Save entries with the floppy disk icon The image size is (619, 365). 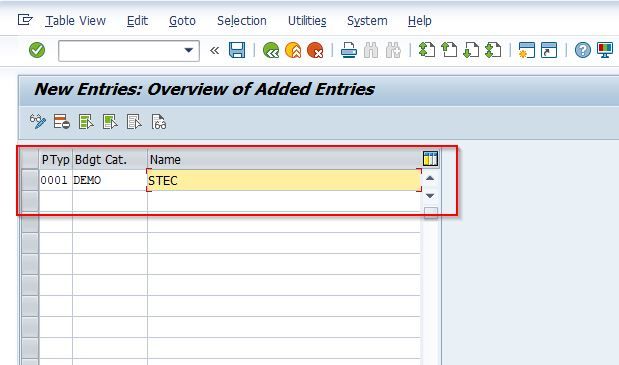(237, 51)
